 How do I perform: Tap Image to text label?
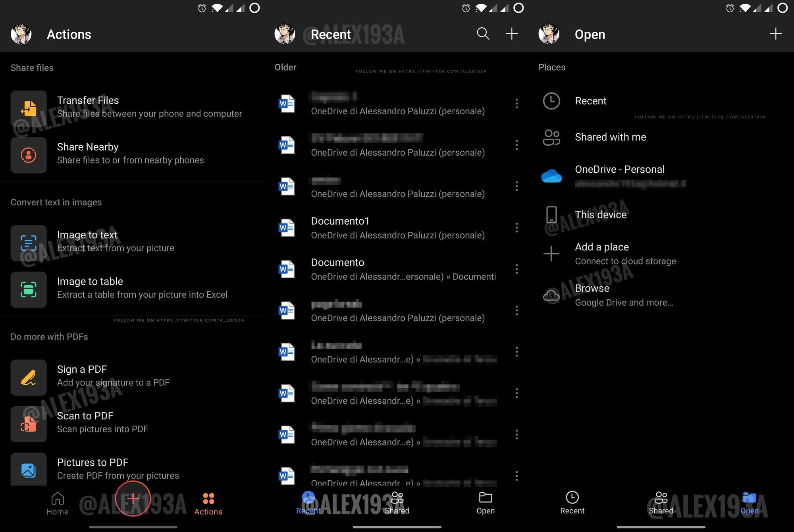coord(87,235)
